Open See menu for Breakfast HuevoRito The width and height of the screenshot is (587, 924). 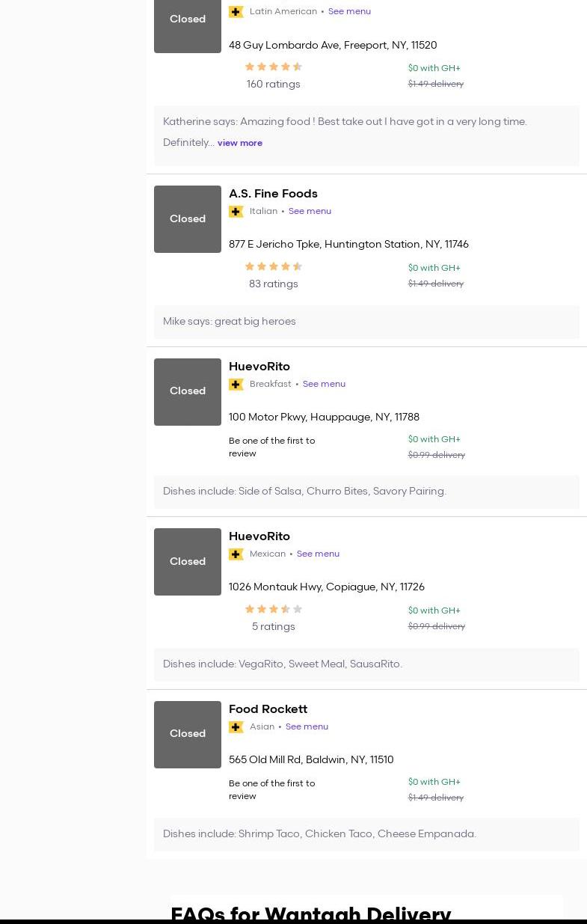tap(324, 385)
